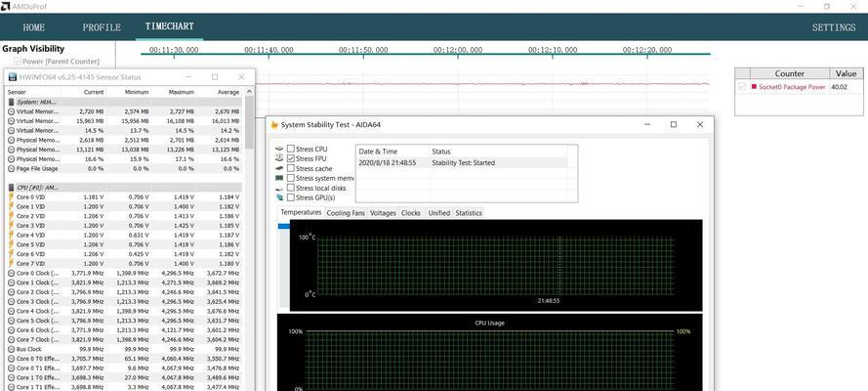Viewport: 868px width, 391px height.
Task: Click the HWiNFO64 vertical scrollbar thumb
Action: 249,122
